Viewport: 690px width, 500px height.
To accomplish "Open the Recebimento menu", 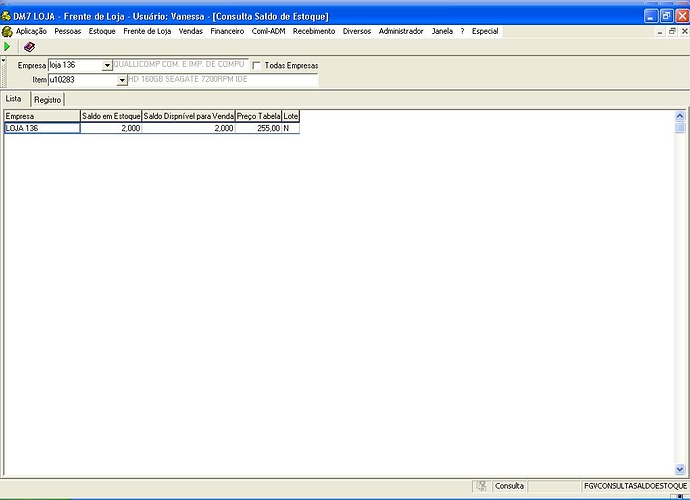I will click(314, 31).
